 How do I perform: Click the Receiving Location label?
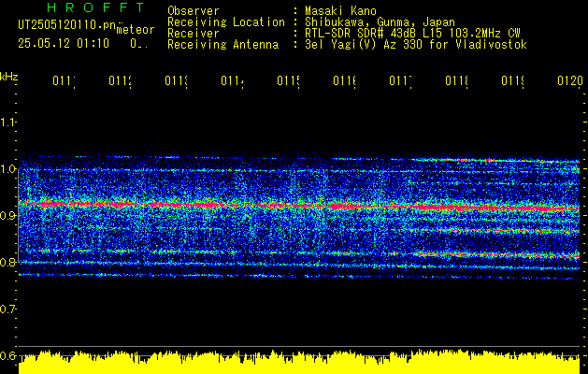point(226,22)
